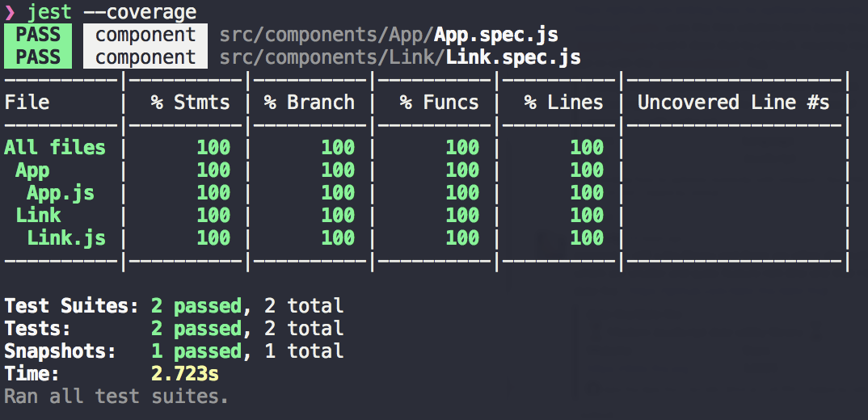This screenshot has width=868, height=420.
Task: Click the App.js file row label
Action: pyautogui.click(x=61, y=193)
